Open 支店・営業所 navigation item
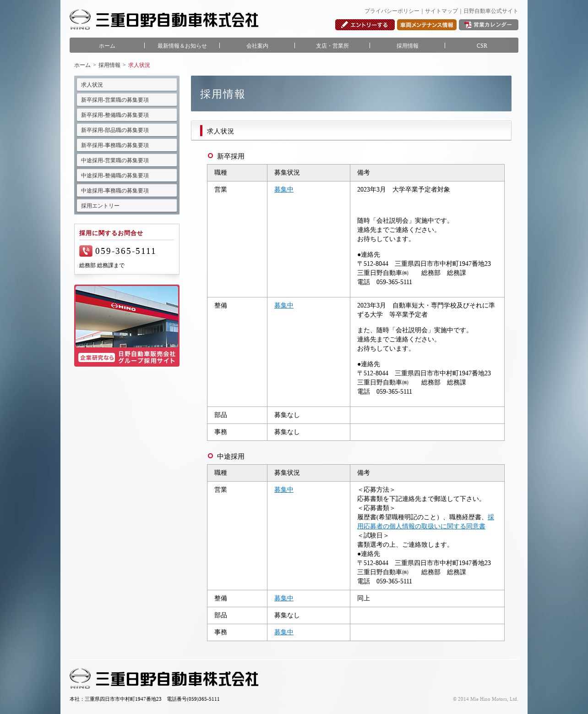The width and height of the screenshot is (588, 714). (x=332, y=46)
